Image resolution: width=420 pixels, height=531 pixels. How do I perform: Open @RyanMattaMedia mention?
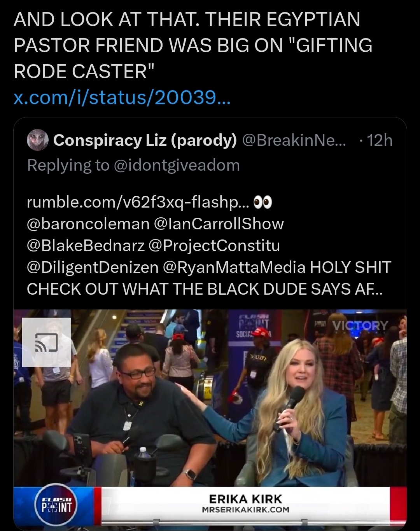(x=234, y=267)
